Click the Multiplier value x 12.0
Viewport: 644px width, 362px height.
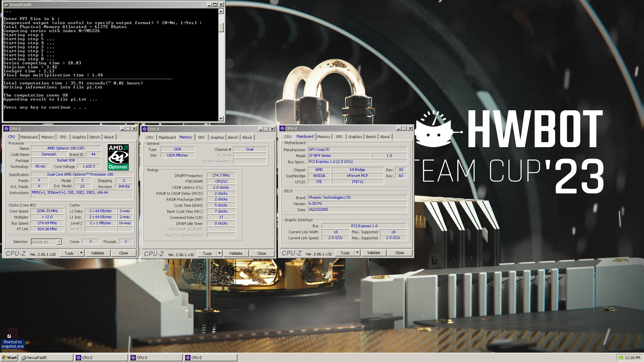click(47, 217)
